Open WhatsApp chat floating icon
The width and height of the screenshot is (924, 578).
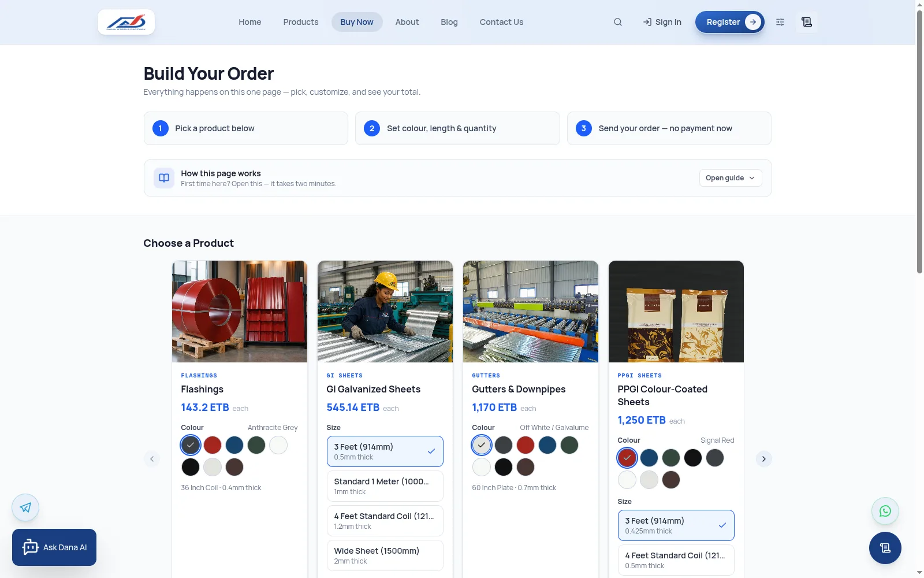click(x=885, y=511)
